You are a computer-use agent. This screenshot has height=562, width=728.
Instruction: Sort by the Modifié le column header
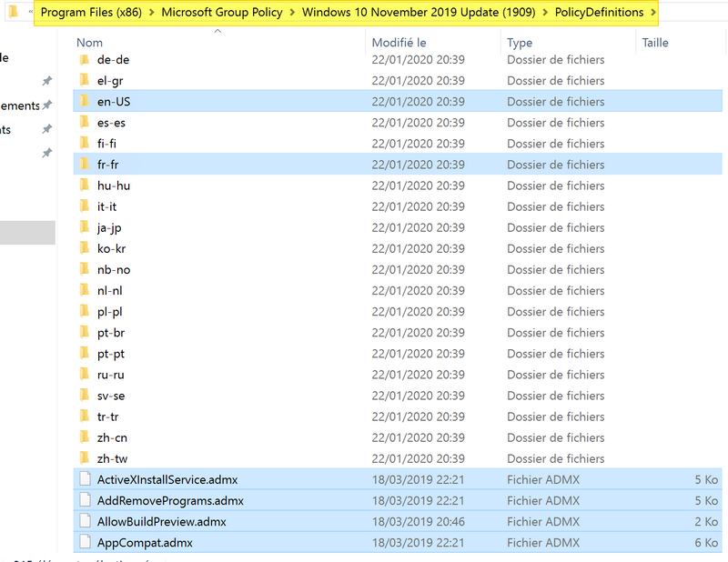click(399, 43)
